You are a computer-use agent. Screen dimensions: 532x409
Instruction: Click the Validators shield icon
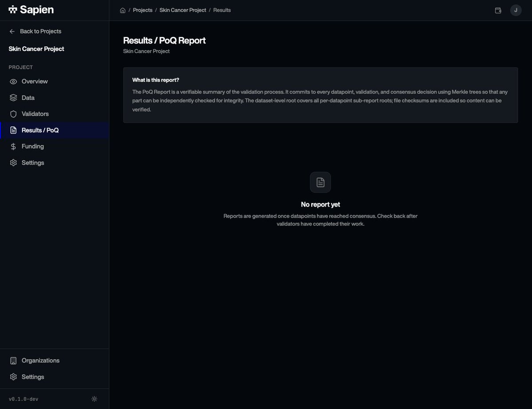[13, 114]
